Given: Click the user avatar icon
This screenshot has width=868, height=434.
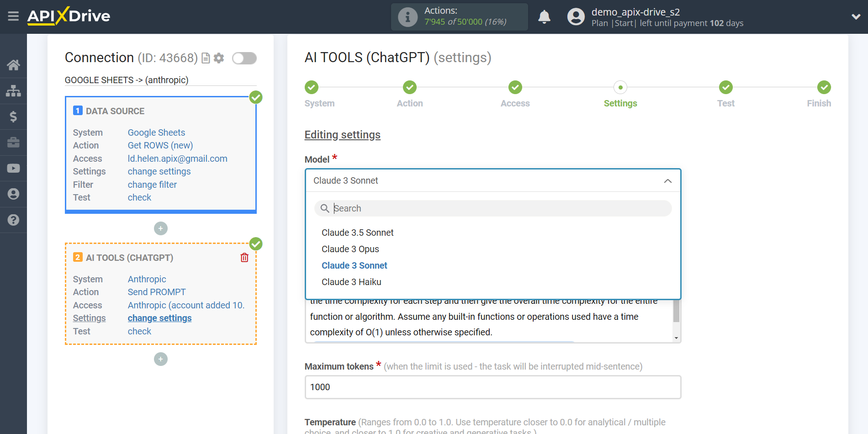Looking at the screenshot, I should (576, 17).
